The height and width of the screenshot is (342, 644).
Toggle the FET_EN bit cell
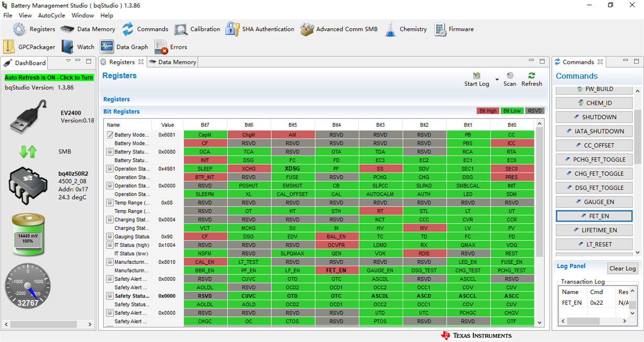pos(337,270)
